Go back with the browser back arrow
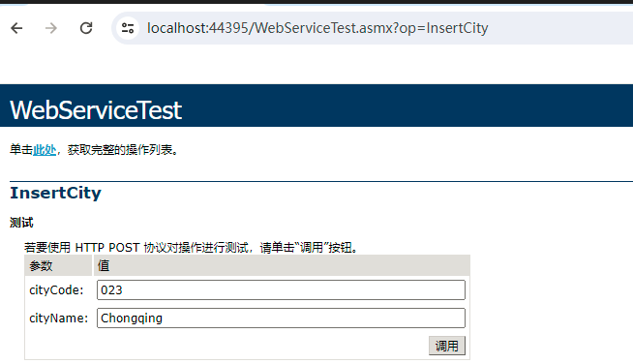The height and width of the screenshot is (364, 633). click(16, 28)
